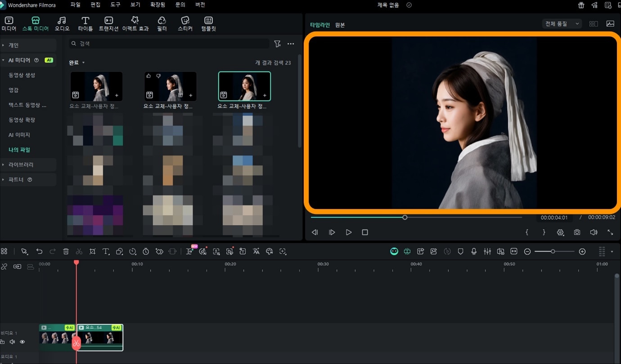Add a text title with the T tool
The height and width of the screenshot is (364, 621).
pos(106,252)
